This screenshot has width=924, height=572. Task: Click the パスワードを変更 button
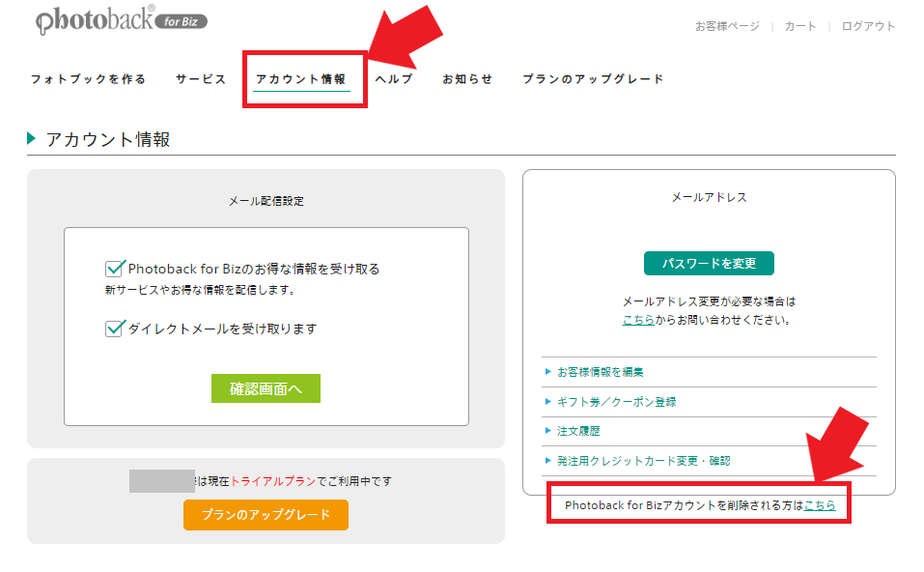click(709, 263)
